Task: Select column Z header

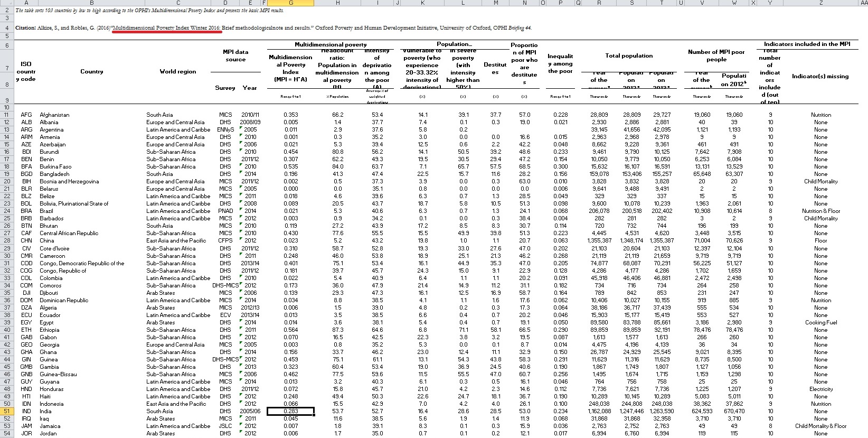Action: (820, 3)
